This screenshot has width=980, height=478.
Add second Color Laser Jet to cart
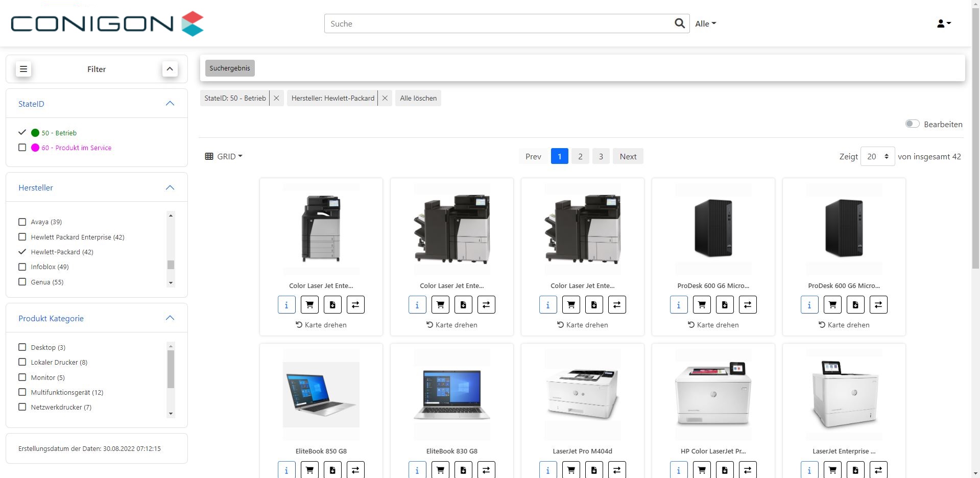[x=440, y=305]
